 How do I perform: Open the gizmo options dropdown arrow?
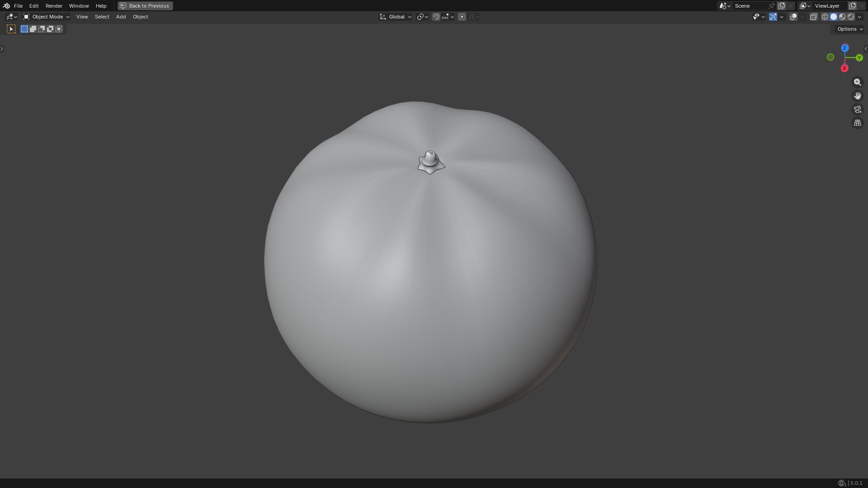click(x=782, y=17)
